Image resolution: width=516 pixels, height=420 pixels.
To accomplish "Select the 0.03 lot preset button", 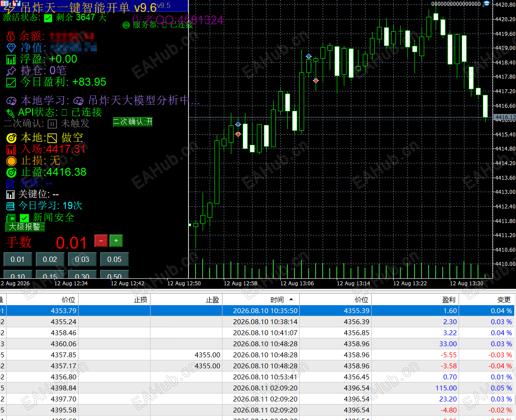I will (82, 259).
